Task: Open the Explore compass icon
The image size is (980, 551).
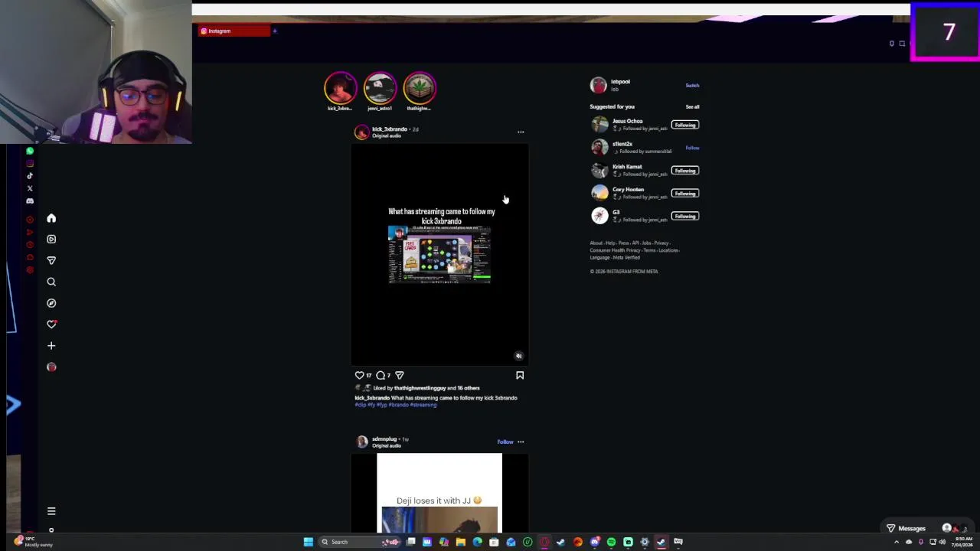Action: [x=51, y=303]
